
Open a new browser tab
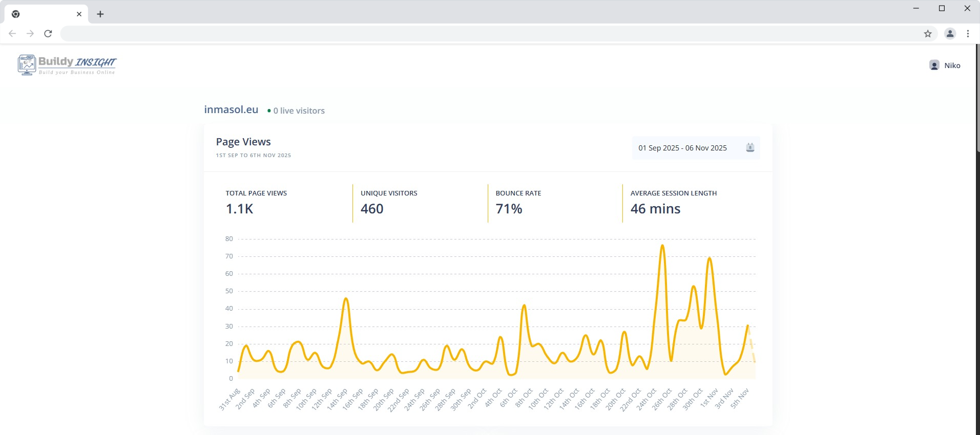pos(100,14)
